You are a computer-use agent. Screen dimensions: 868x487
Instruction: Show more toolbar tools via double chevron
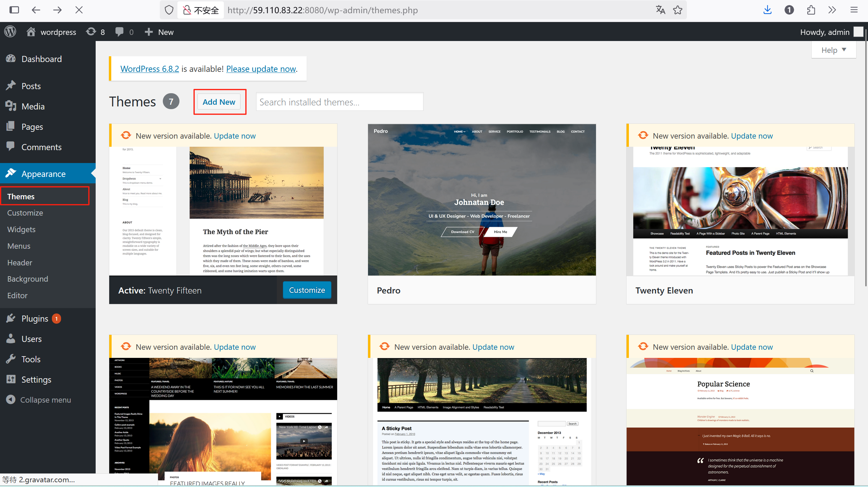[x=832, y=10]
